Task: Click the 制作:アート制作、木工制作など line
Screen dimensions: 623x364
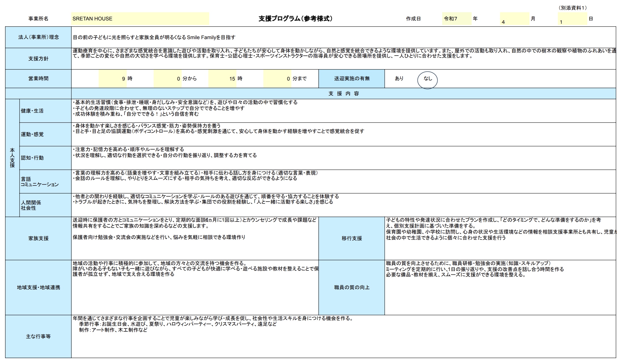Action: click(113, 330)
